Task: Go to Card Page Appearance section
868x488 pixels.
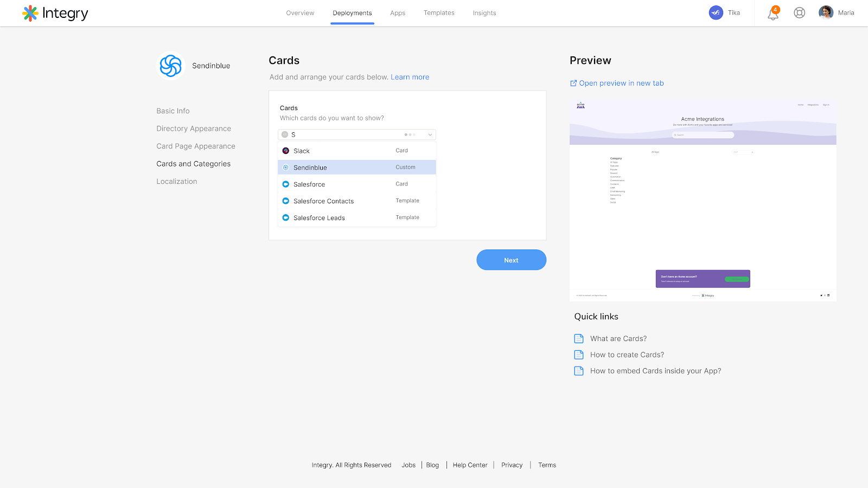Action: (x=196, y=146)
